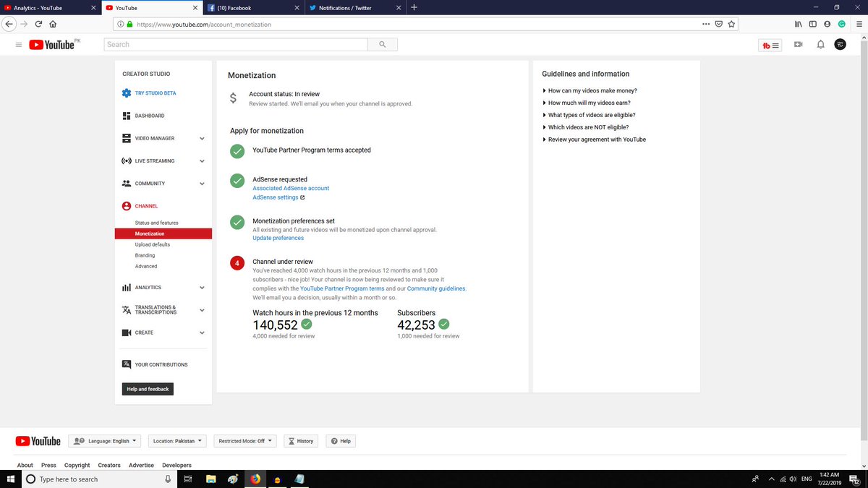Open Task View on taskbar
868x488 pixels.
click(x=187, y=479)
